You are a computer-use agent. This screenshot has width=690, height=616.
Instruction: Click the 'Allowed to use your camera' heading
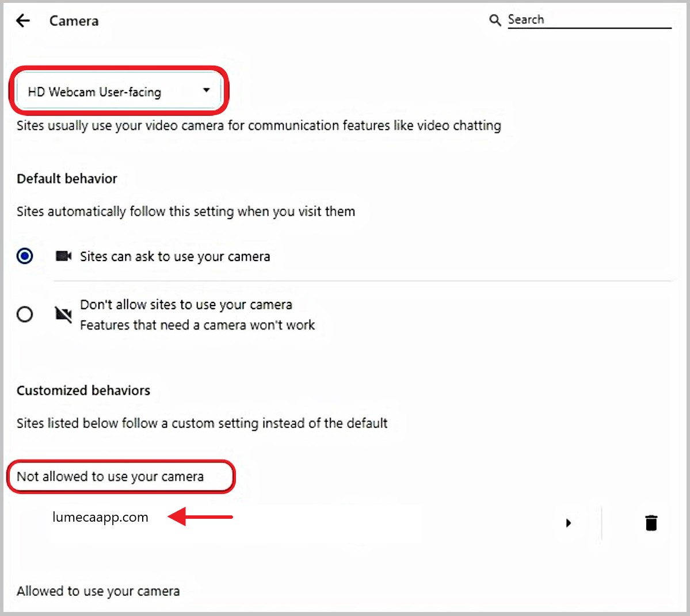click(x=98, y=591)
